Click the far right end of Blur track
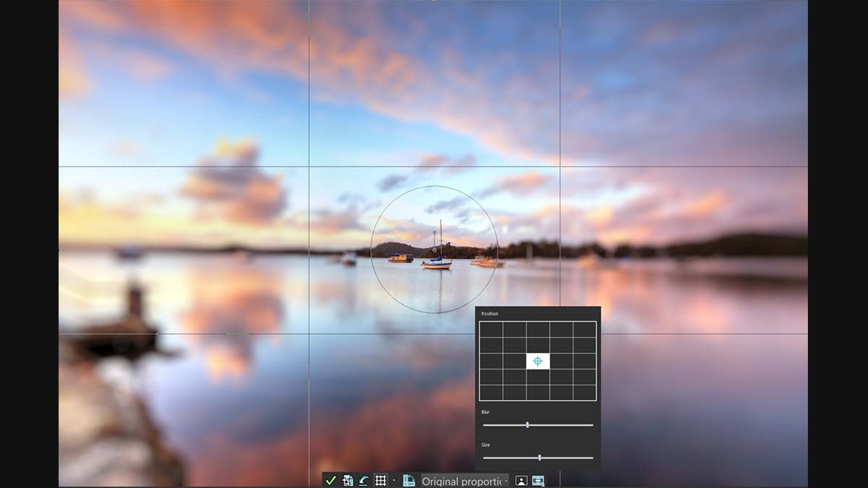 point(592,425)
